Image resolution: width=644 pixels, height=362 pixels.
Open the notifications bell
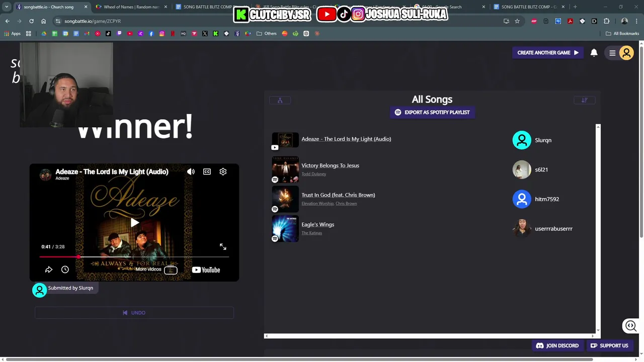tap(594, 52)
